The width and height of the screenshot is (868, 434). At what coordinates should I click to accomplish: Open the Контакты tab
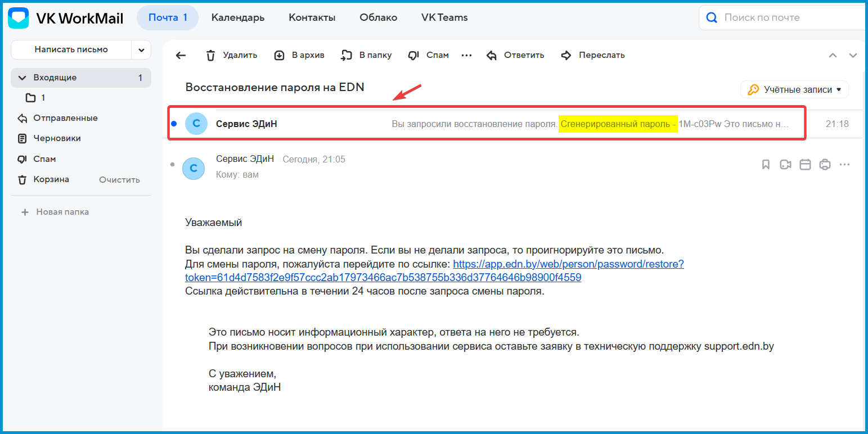[312, 17]
